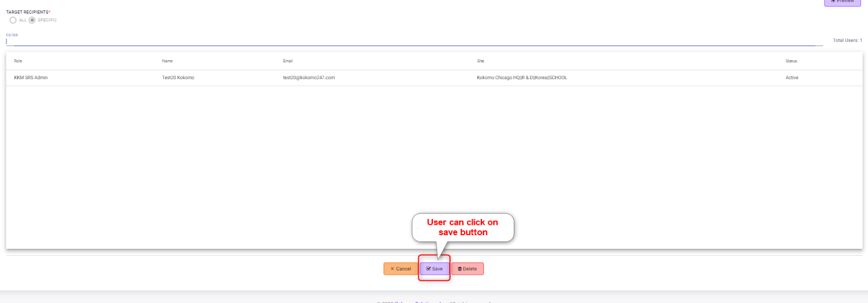Sort by the Name column header
Viewport: 868px width, 303px height.
(167, 61)
